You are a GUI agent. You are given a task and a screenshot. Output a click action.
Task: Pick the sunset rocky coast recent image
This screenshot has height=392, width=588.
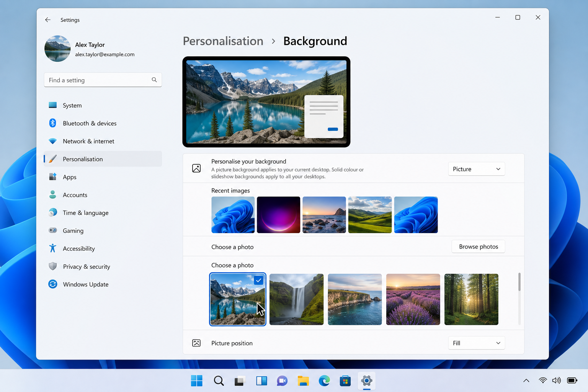(x=324, y=215)
